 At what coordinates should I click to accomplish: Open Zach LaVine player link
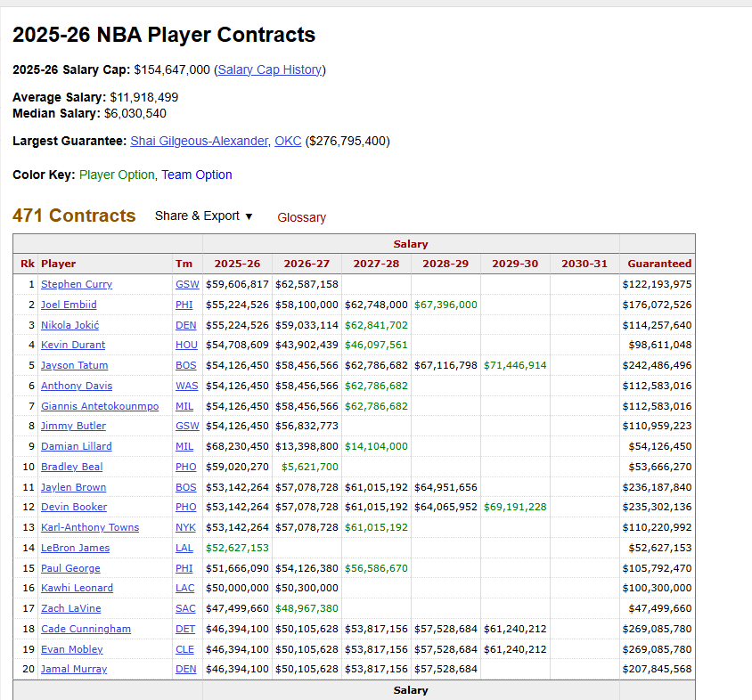[71, 608]
